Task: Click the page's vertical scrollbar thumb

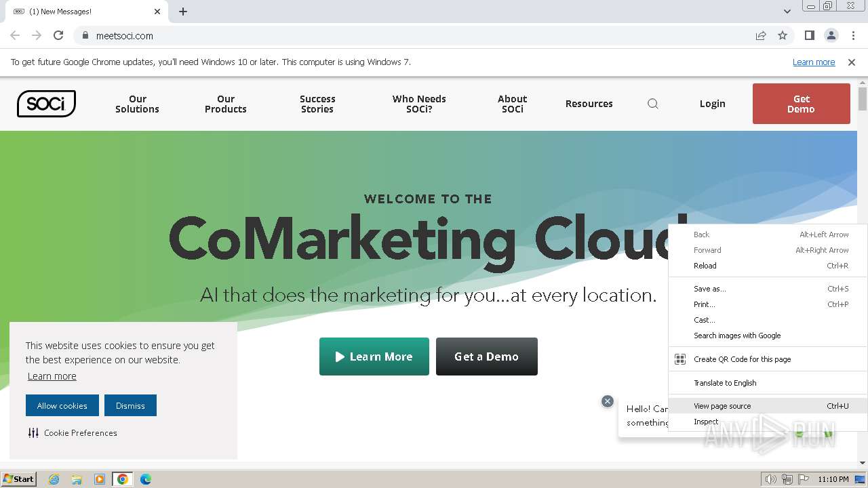Action: click(863, 99)
